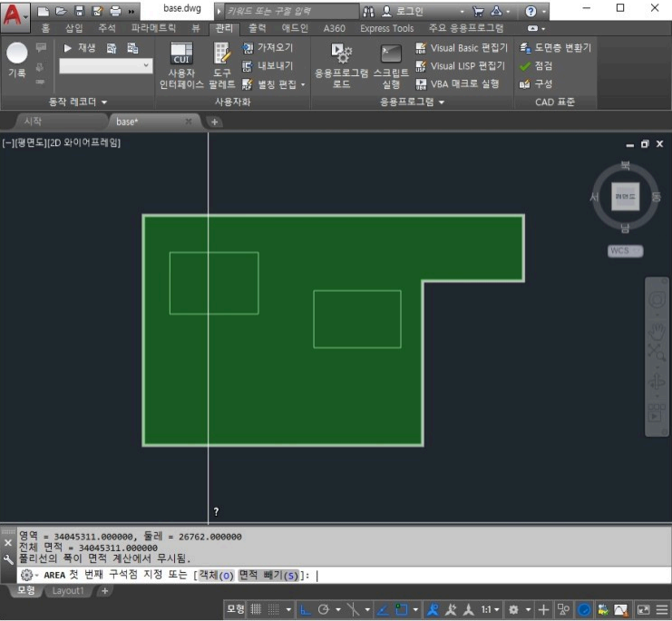Click the large 기록 record button
This screenshot has width=672, height=621.
17,61
